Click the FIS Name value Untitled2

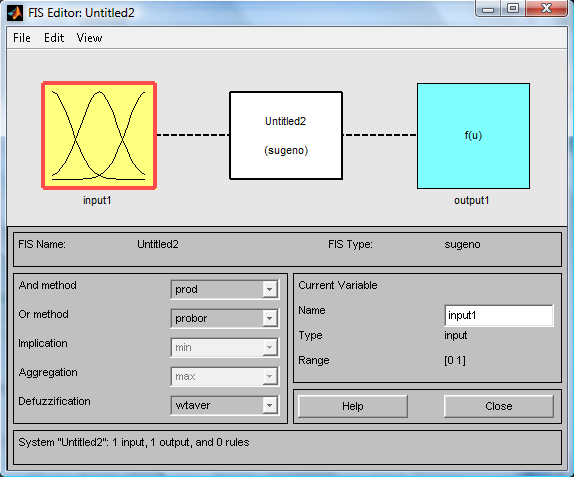[x=158, y=244]
